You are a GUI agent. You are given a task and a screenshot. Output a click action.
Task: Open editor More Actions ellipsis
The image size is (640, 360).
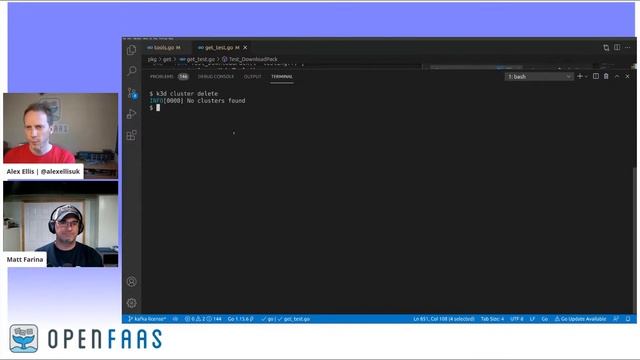click(628, 48)
